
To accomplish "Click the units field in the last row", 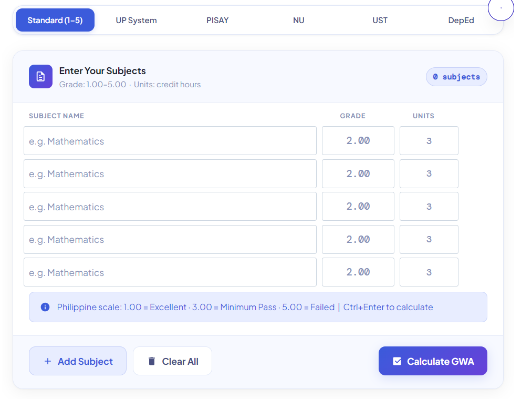I will tap(429, 272).
